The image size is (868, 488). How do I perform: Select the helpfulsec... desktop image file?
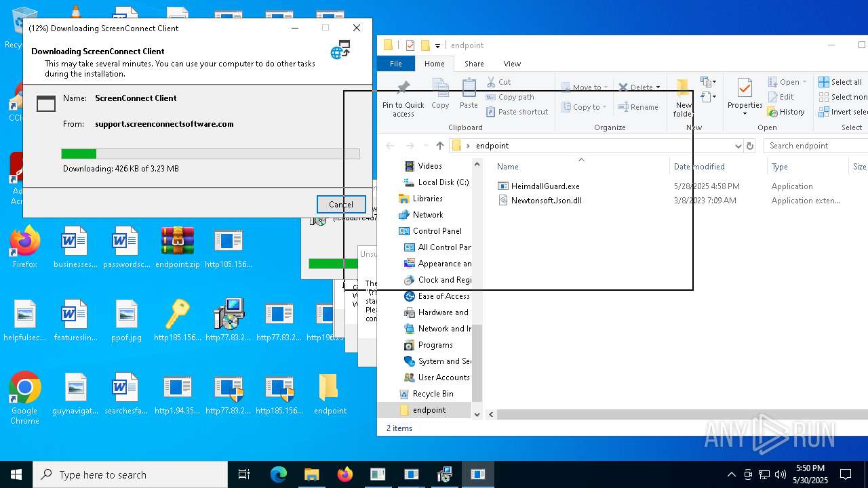(x=25, y=321)
